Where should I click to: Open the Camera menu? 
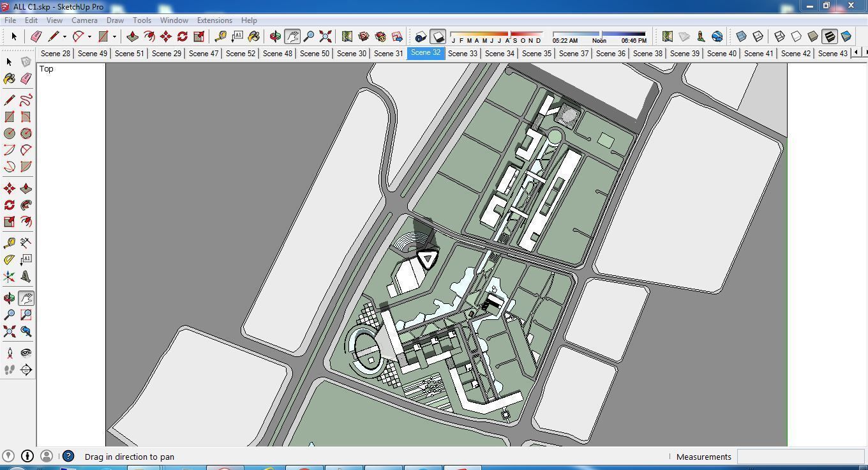[84, 20]
